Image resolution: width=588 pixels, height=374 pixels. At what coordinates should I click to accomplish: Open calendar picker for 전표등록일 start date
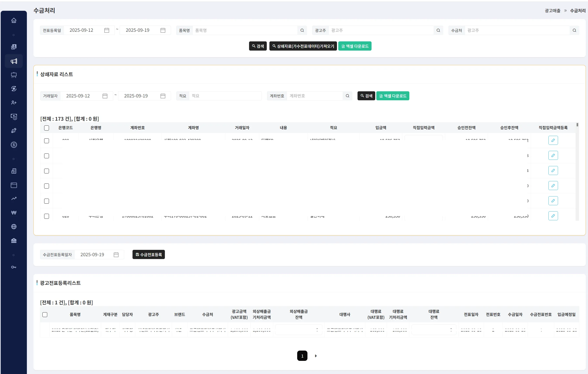[107, 30]
